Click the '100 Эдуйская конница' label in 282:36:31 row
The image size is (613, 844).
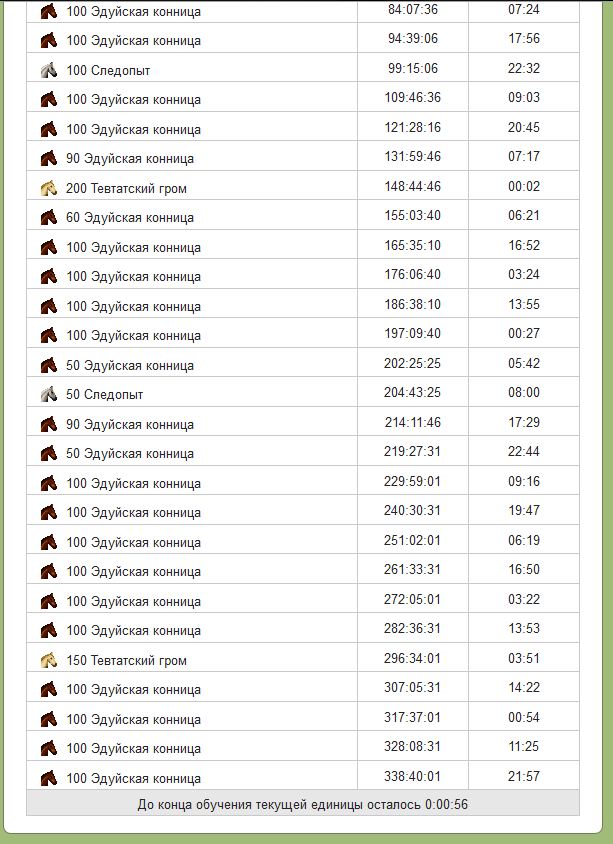133,630
